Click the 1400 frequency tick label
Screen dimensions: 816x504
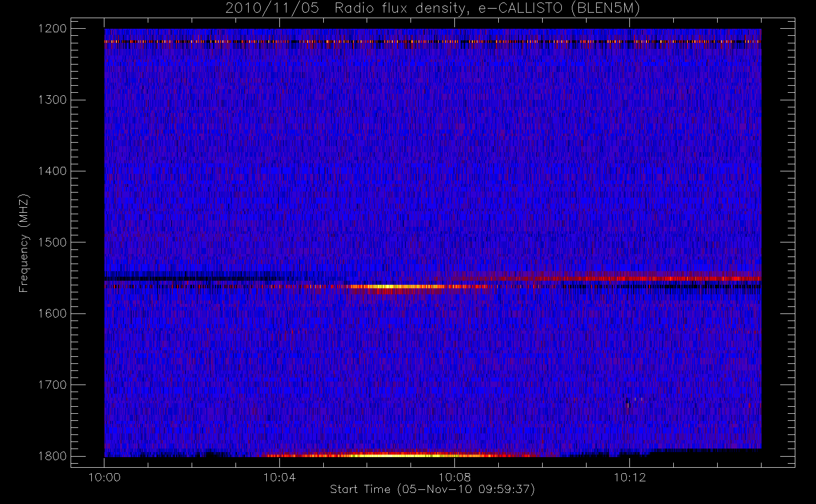point(52,171)
